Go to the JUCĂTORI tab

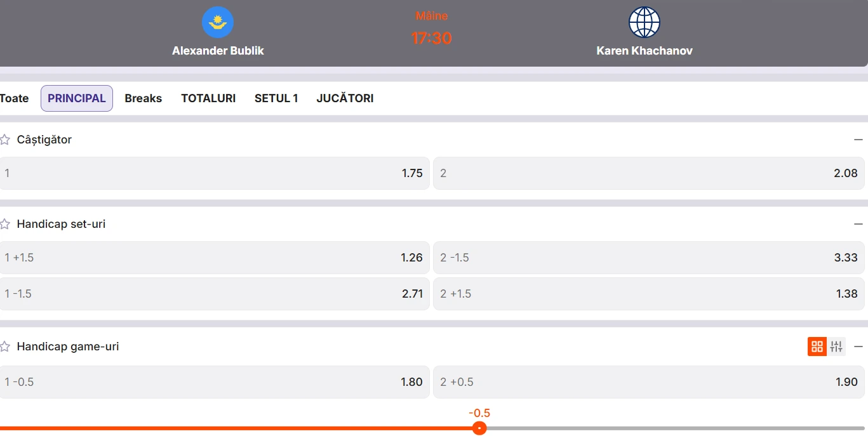point(345,98)
